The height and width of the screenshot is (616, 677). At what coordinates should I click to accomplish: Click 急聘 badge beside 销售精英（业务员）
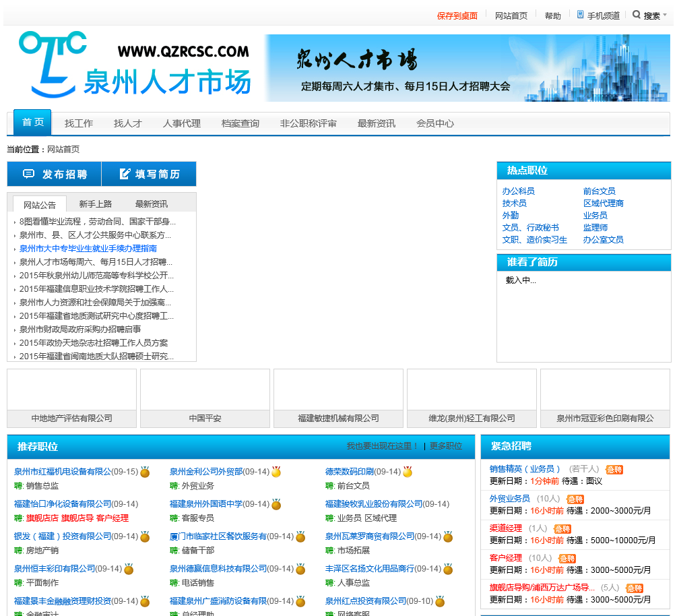[x=614, y=470]
